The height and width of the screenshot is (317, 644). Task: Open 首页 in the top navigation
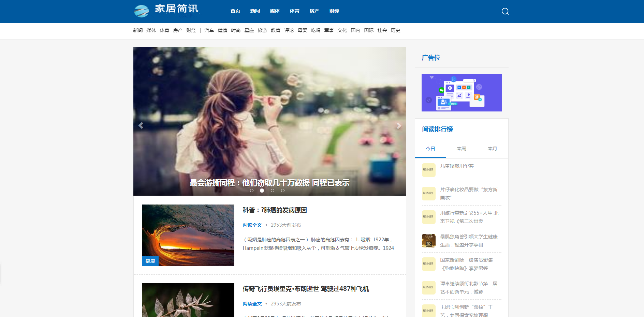pos(235,11)
